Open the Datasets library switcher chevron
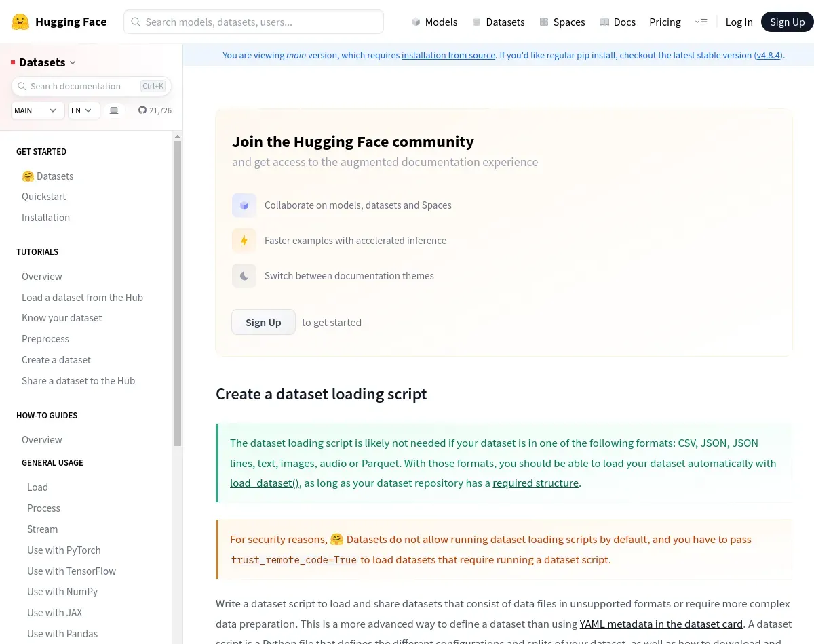The height and width of the screenshot is (644, 814). coord(73,62)
